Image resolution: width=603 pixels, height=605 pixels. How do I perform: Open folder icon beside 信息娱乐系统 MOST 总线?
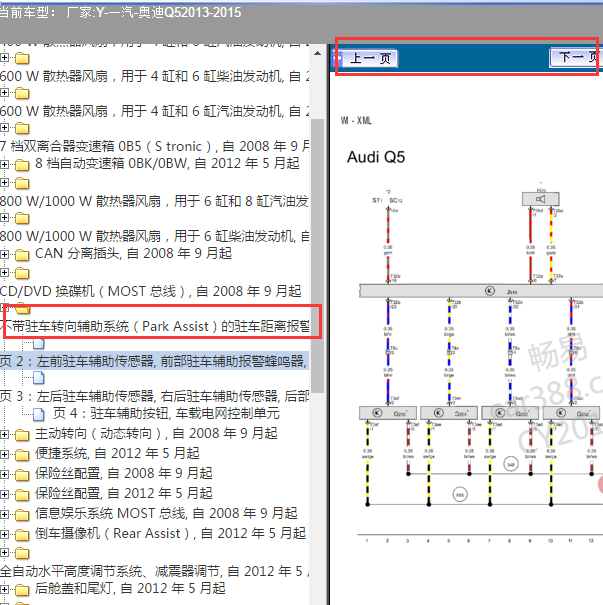[22, 515]
